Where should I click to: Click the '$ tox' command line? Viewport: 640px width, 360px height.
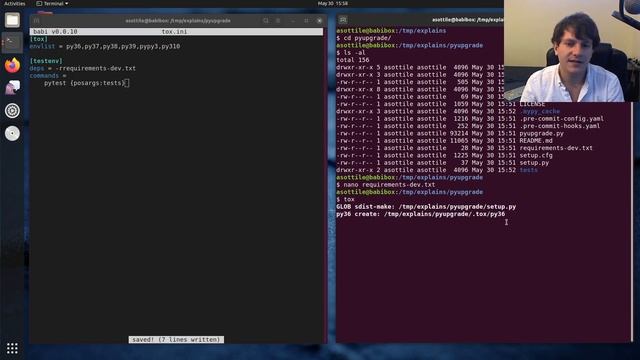(x=345, y=200)
